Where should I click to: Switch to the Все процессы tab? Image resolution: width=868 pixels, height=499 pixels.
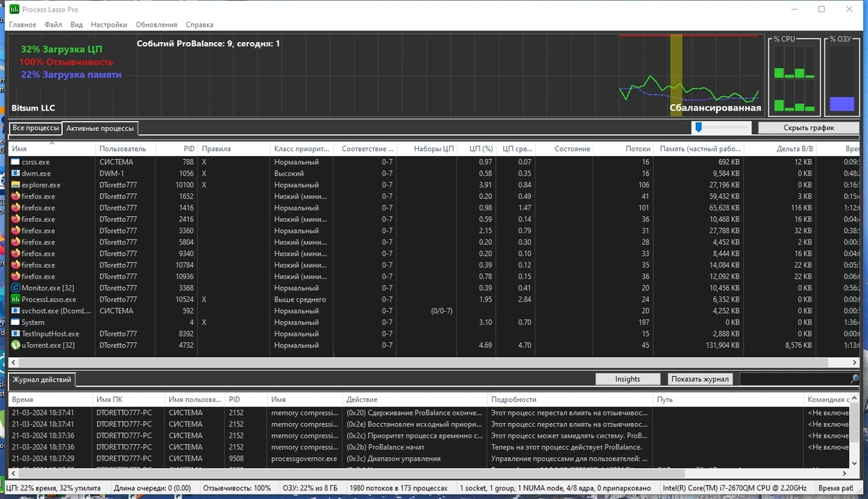tap(35, 128)
